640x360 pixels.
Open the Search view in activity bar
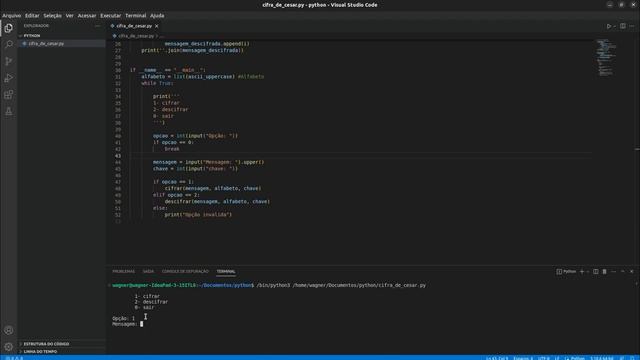[x=9, y=44]
